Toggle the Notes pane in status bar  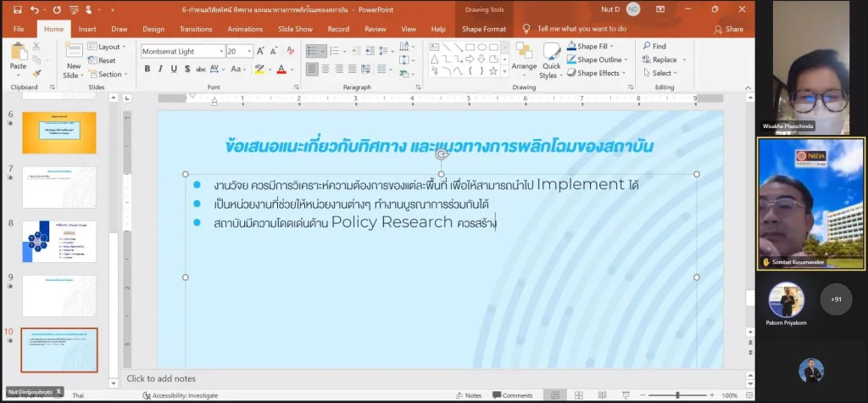[468, 395]
